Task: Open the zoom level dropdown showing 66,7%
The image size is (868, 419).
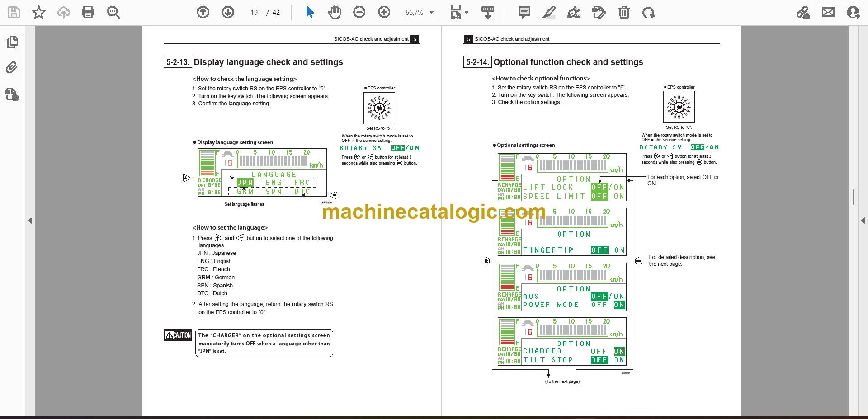Action: (420, 13)
